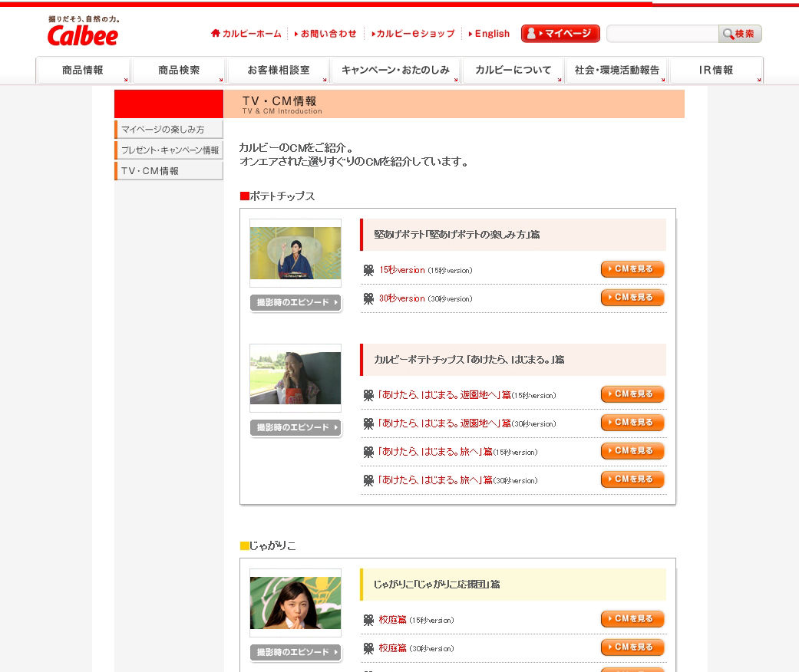Click CMを見る for 校庭篇 15秒

tap(632, 619)
